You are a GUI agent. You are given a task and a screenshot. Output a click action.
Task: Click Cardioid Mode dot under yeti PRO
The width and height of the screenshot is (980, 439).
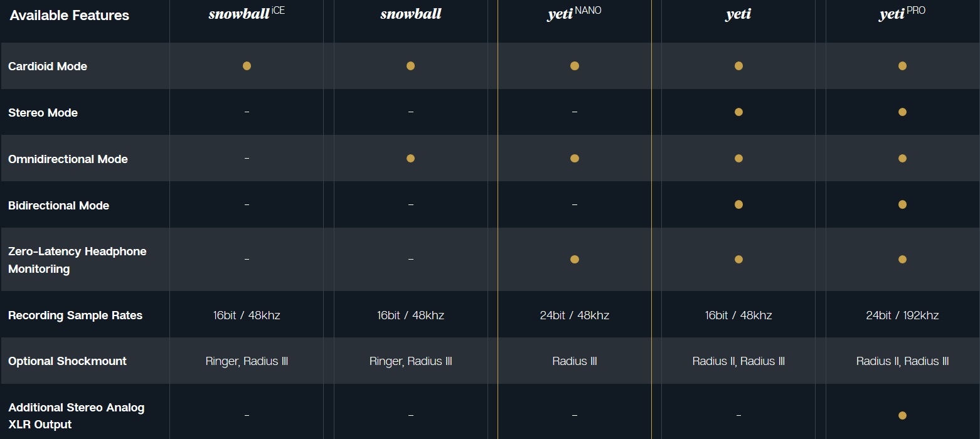pos(902,66)
